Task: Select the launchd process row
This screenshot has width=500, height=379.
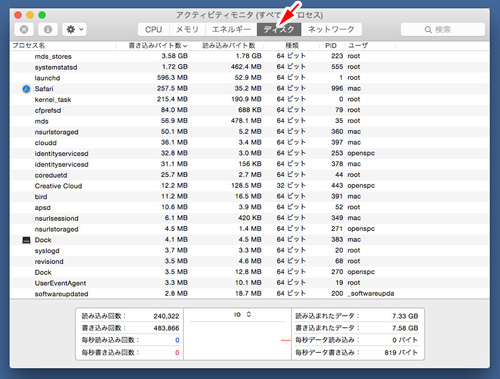Action: tap(249, 78)
